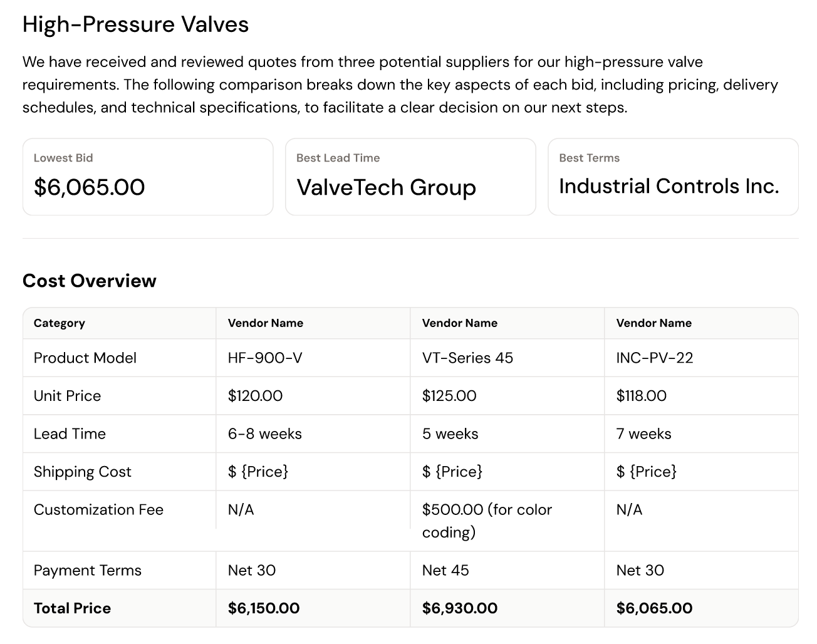
Task: Click the $6,065.00 lowest bid value
Action: click(89, 187)
